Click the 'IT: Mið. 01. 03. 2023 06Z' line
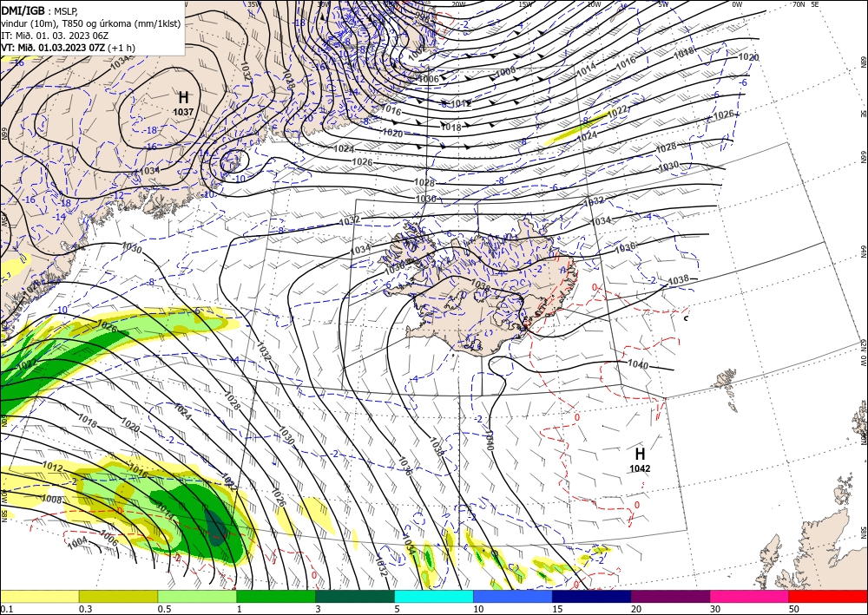Screen dimensions: 868x615 [55, 36]
